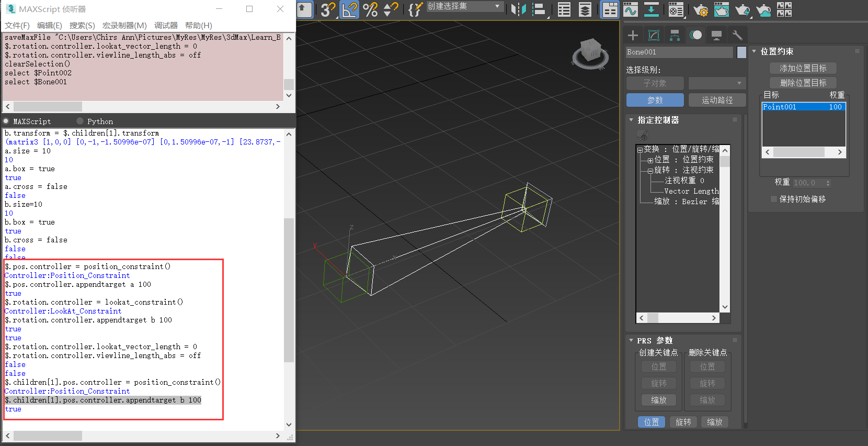868x446 pixels.
Task: Collapse the 位置约束 rollout
Action: tap(754, 51)
